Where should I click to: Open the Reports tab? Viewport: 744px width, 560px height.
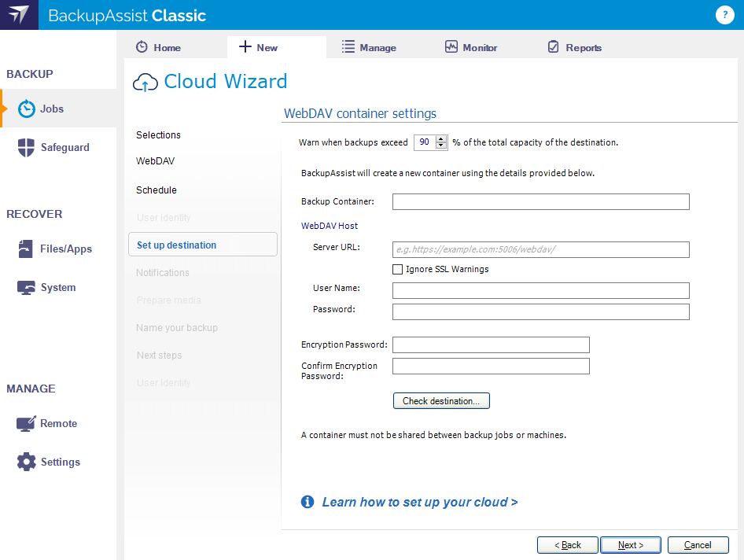click(575, 47)
